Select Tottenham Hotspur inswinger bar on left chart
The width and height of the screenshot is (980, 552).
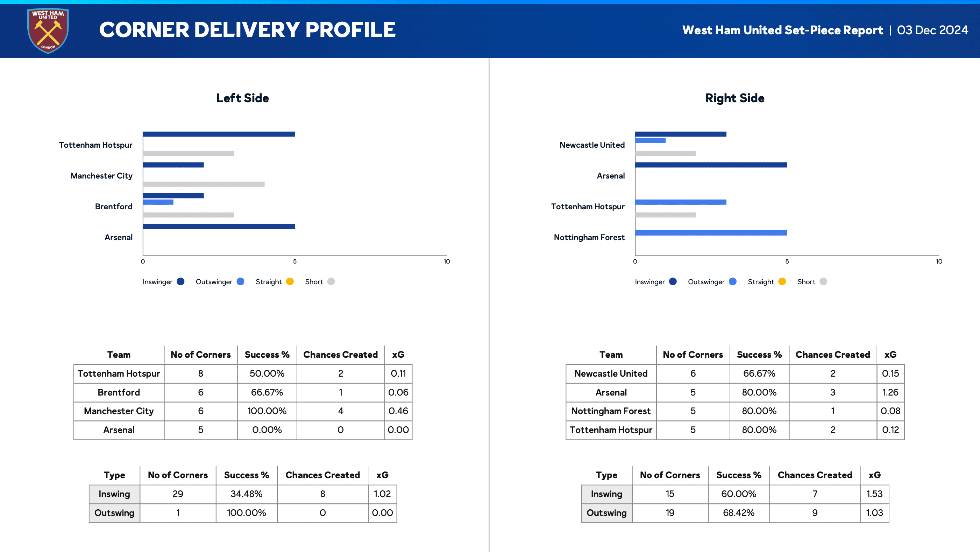pos(219,134)
